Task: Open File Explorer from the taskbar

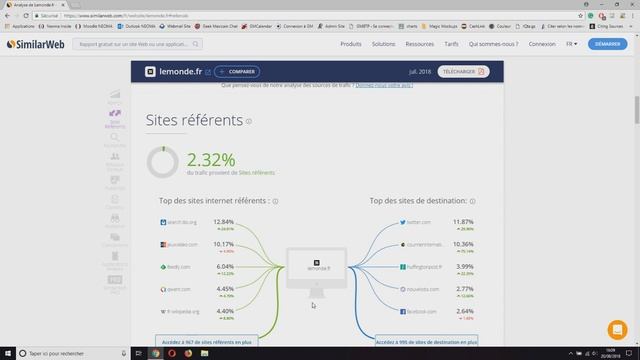Action: tap(204, 353)
